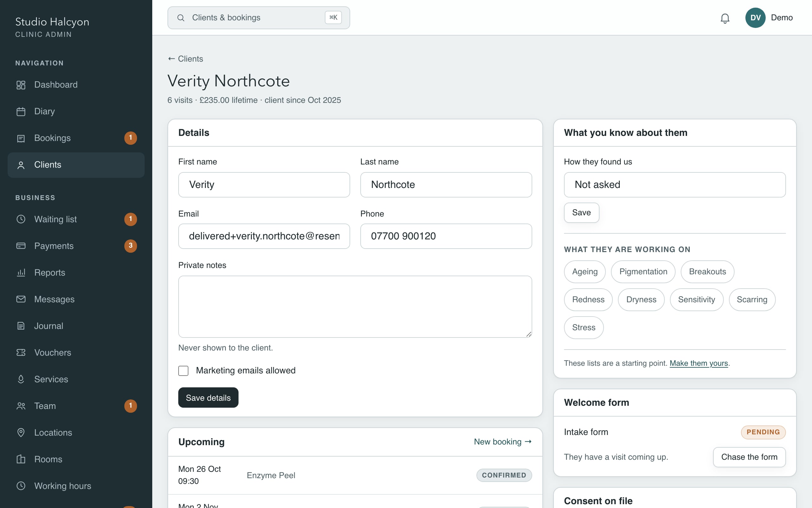Click the Vouchers ticket icon

point(21,352)
